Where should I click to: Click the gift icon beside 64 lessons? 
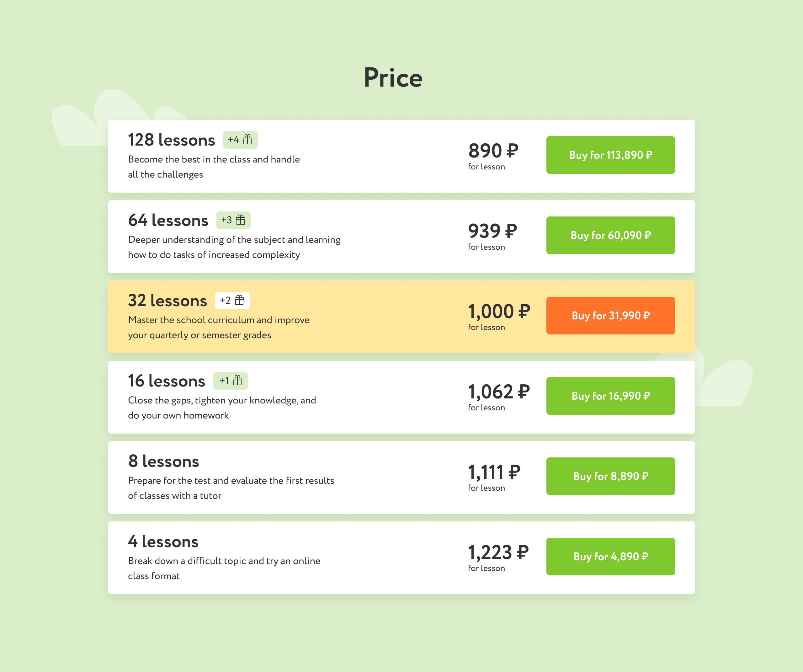pyautogui.click(x=241, y=220)
